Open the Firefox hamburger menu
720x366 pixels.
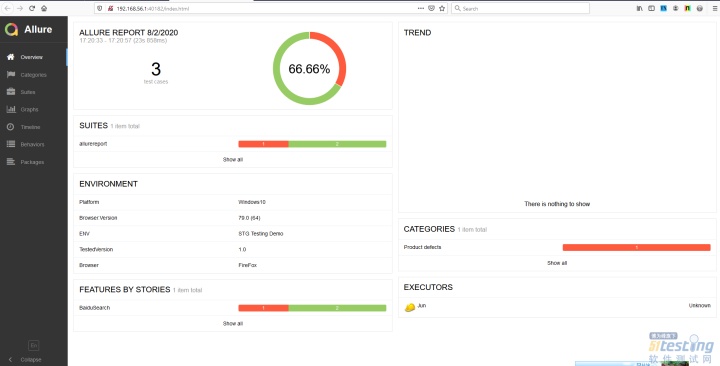click(714, 8)
